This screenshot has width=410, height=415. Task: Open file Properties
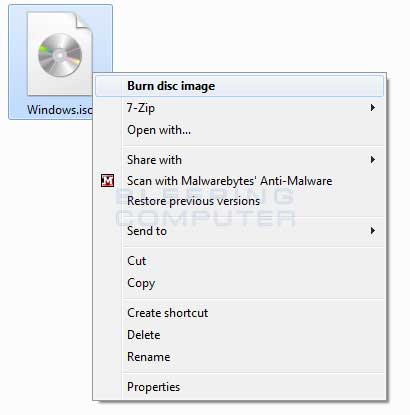click(239, 387)
